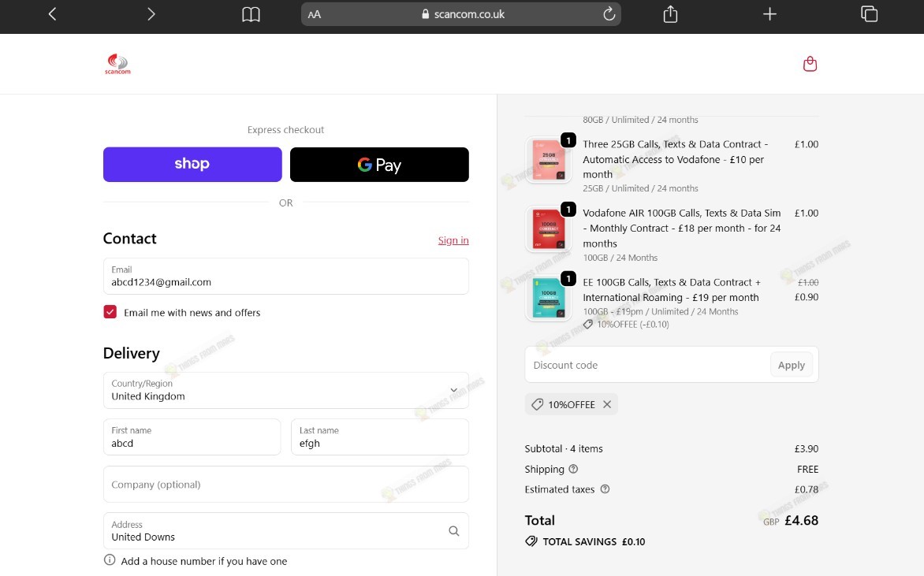This screenshot has height=576, width=924.
Task: Click the '£4.68' total amount
Action: pyautogui.click(x=802, y=521)
